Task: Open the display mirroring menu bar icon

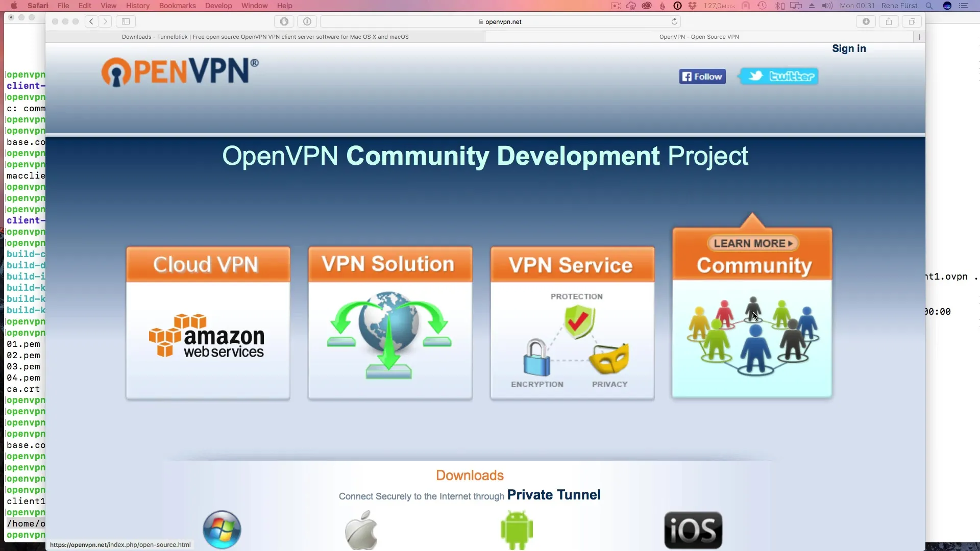Action: click(x=796, y=6)
